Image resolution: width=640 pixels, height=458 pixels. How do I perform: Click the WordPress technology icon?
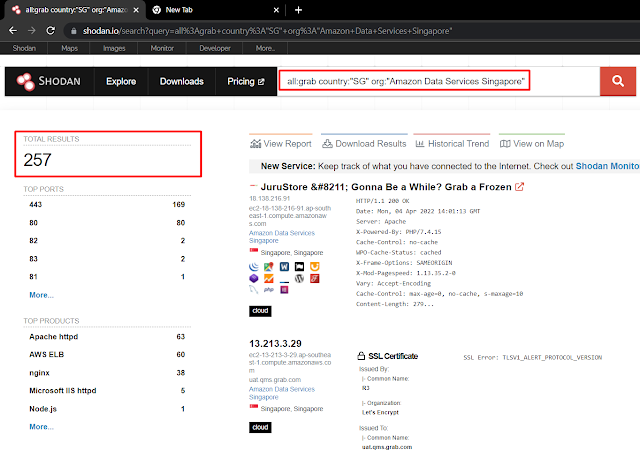[x=299, y=278]
